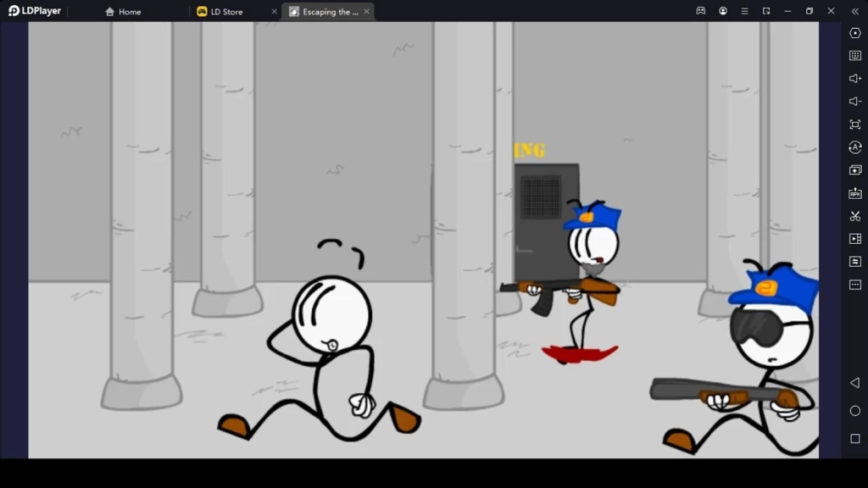Open the keyboard mapping icon

click(855, 55)
